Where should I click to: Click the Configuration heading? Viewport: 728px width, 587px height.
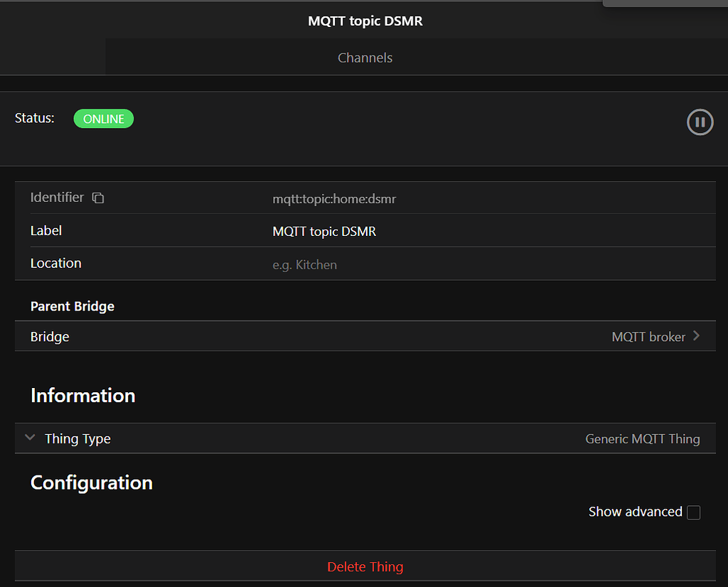[x=92, y=483]
